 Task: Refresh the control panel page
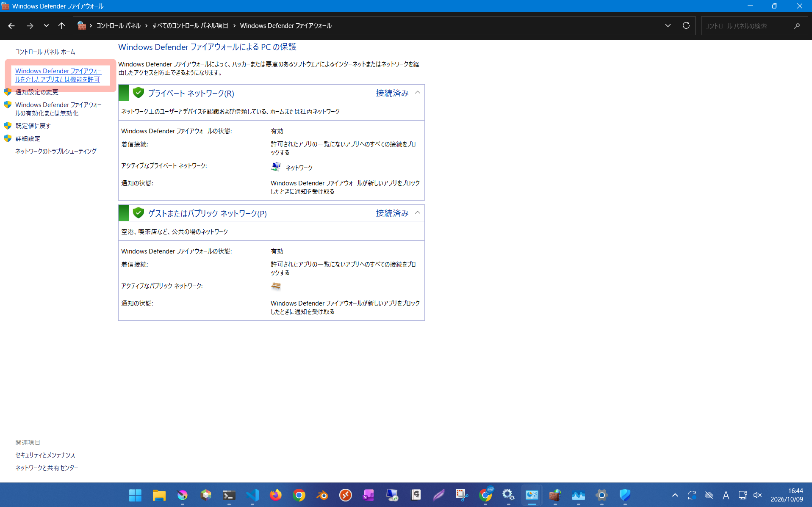pos(686,26)
